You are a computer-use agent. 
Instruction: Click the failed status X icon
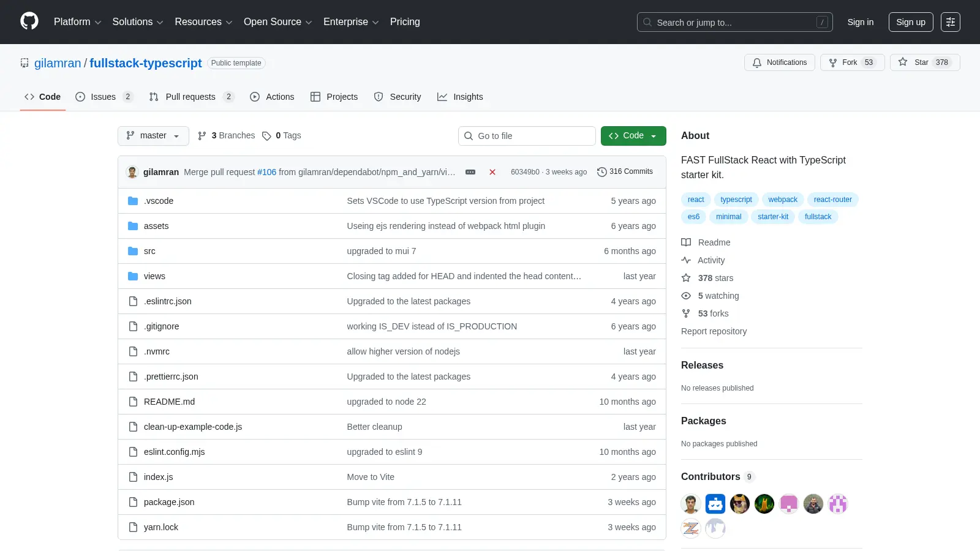[492, 172]
